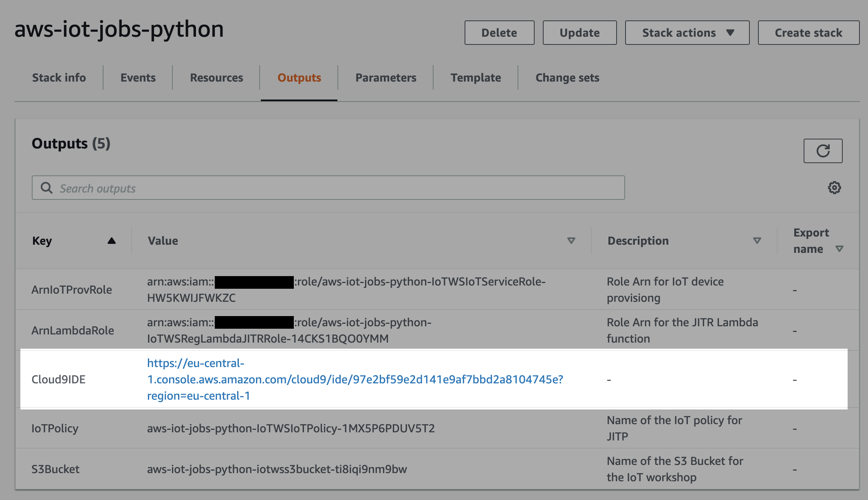View the Template tab
Image resolution: width=868 pixels, height=500 pixels.
(x=476, y=77)
